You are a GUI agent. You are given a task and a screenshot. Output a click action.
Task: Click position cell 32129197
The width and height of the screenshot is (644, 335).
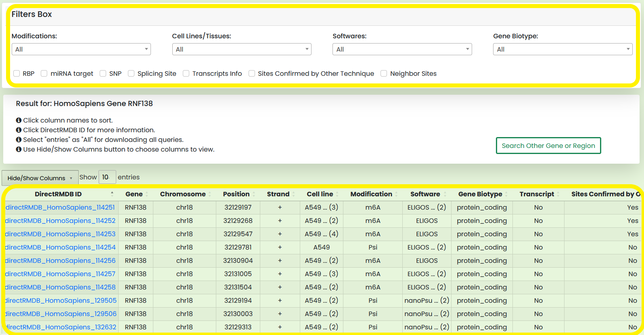pos(238,207)
